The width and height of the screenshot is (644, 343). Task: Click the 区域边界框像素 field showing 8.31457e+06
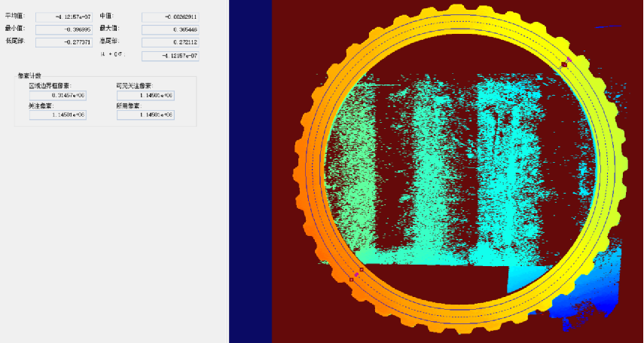coord(57,96)
